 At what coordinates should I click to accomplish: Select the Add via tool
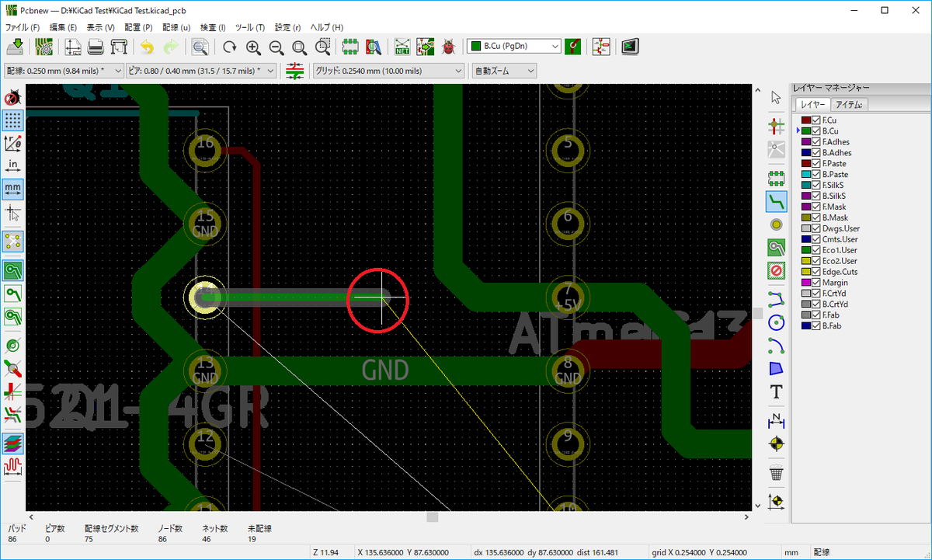tap(776, 224)
